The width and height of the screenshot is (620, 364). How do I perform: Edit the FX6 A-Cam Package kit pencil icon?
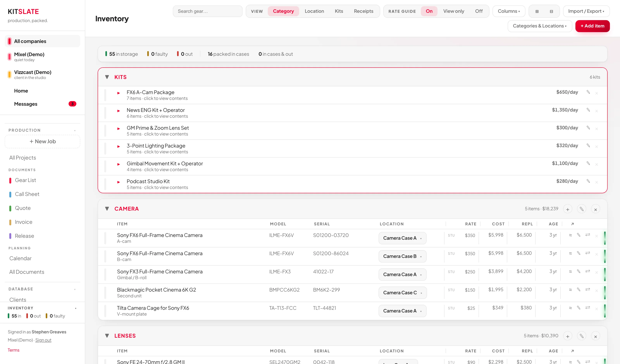click(588, 92)
